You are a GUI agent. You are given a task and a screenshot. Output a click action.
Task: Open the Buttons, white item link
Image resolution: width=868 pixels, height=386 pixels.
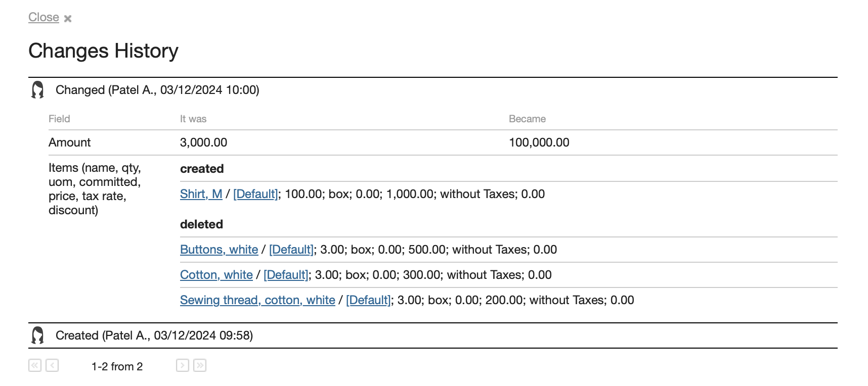(219, 250)
